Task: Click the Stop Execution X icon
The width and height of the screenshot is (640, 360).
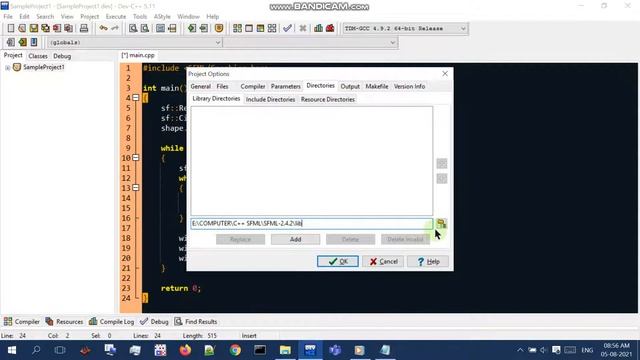Action: tap(302, 28)
